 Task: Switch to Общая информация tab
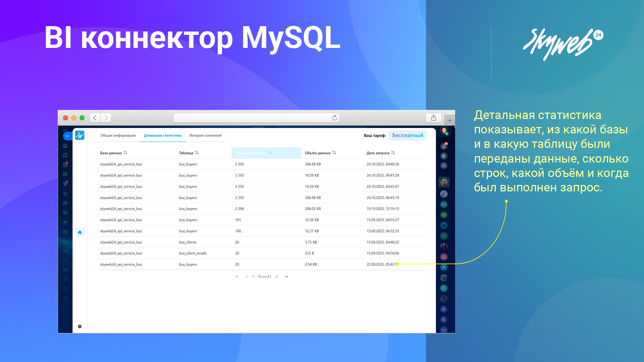[x=118, y=135]
